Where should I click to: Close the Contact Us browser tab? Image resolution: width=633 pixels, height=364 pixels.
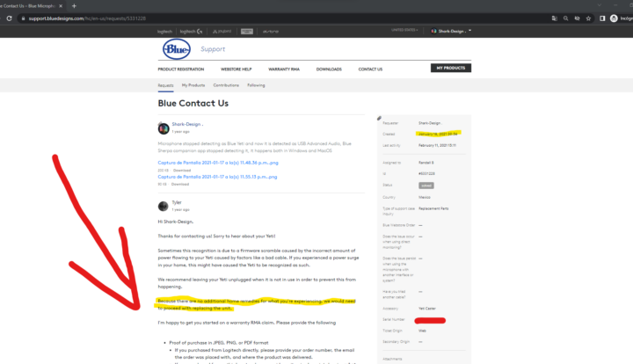[61, 5]
